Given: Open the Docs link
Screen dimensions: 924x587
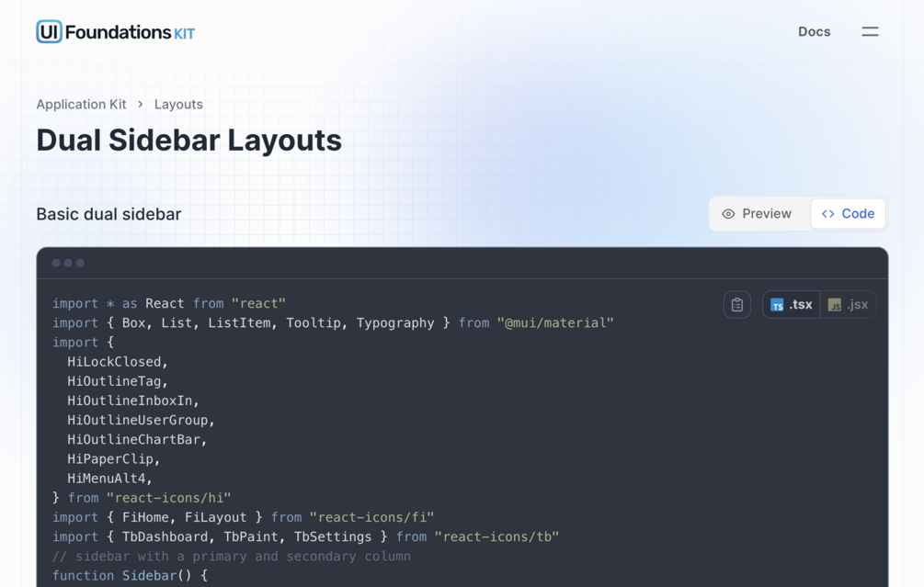Looking at the screenshot, I should [x=815, y=32].
